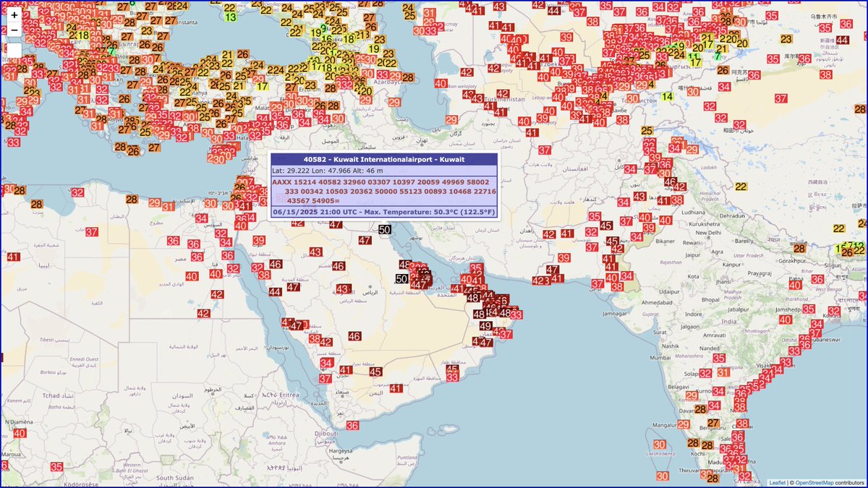Zoom in with the plus button
Screen dimensions: 868x488
click(x=14, y=14)
